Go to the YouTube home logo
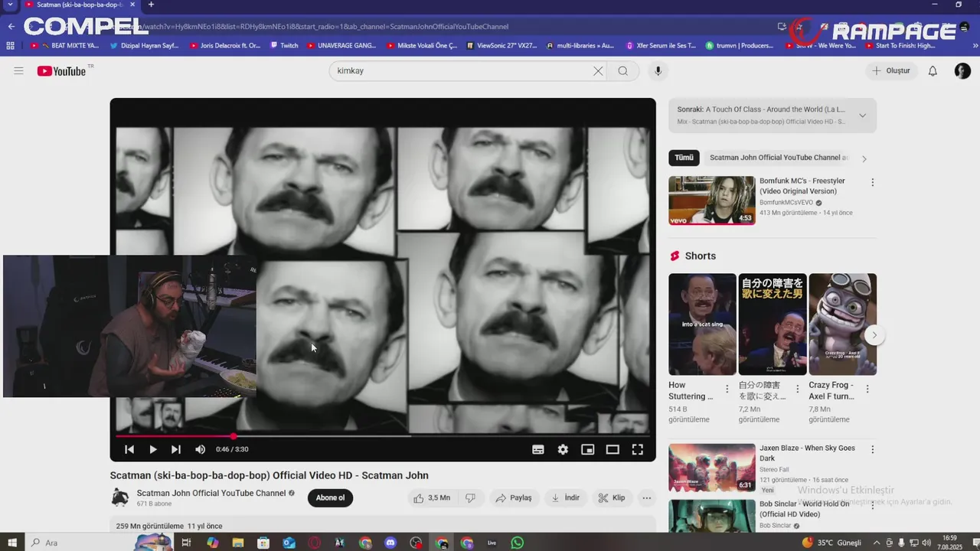The image size is (980, 551). click(x=61, y=71)
